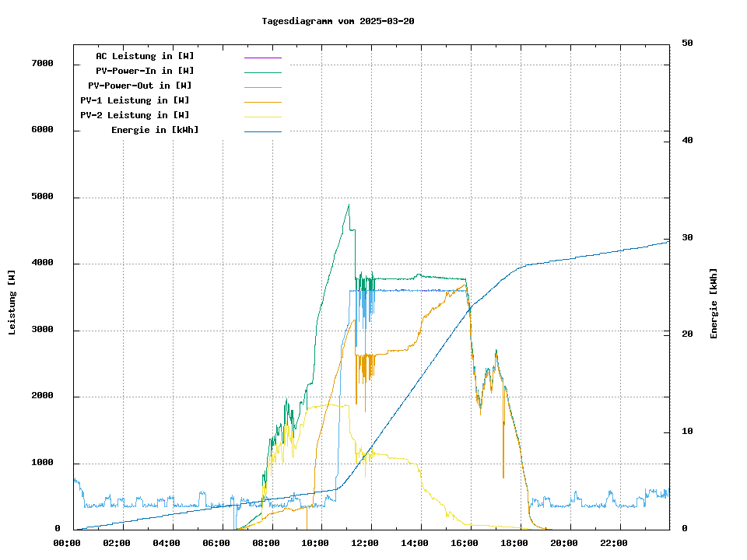Click the Leistung [W] left axis title
This screenshot has height=560, width=747.
pyautogui.click(x=12, y=303)
